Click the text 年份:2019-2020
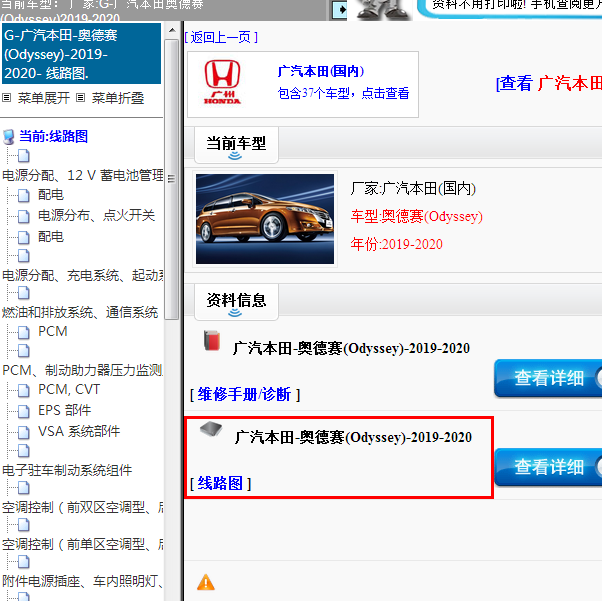The height and width of the screenshot is (601, 602). (x=397, y=244)
